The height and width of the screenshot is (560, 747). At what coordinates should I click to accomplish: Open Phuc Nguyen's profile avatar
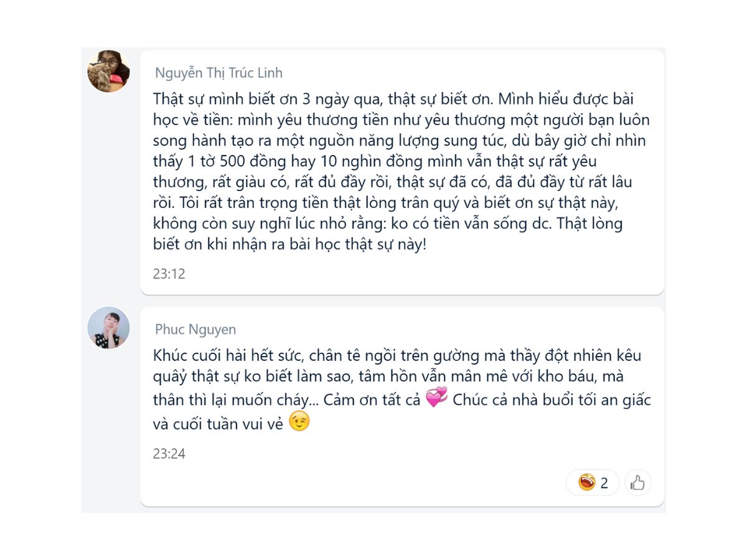[108, 328]
